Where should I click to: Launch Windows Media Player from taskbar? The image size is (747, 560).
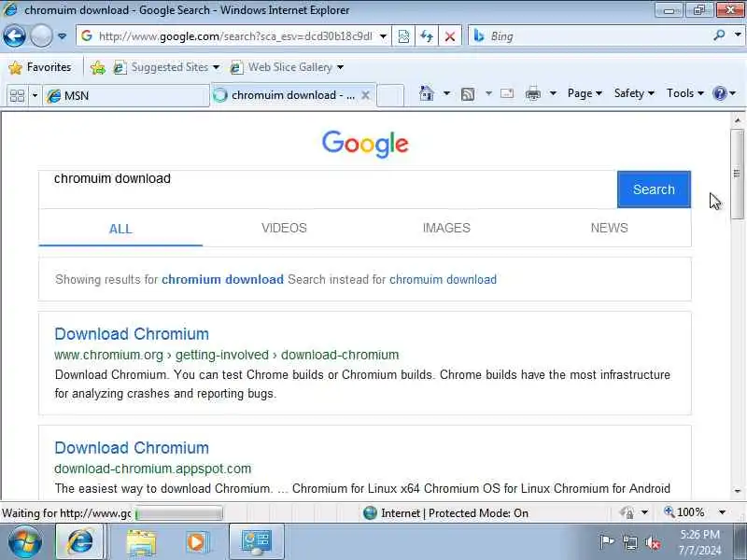point(196,542)
